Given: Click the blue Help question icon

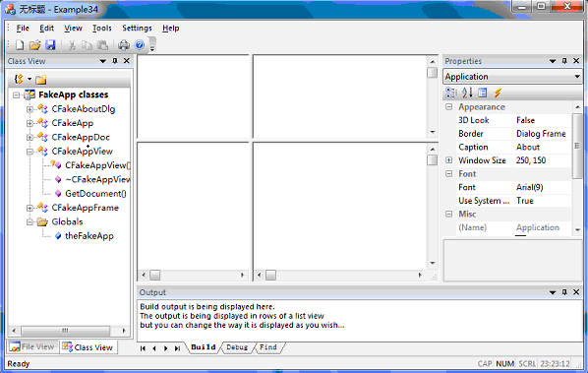Looking at the screenshot, I should [x=140, y=45].
